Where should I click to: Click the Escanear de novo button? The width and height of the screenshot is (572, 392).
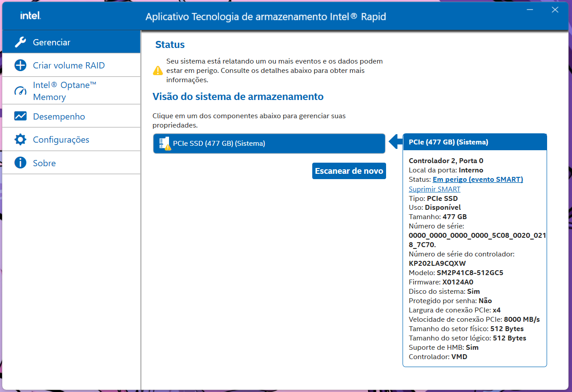349,171
